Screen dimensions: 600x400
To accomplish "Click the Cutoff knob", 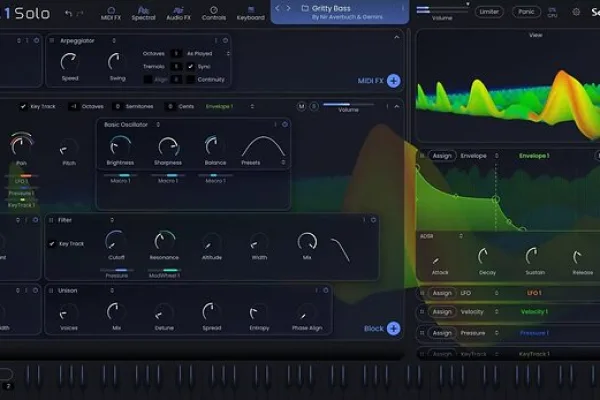I will click(x=116, y=241).
